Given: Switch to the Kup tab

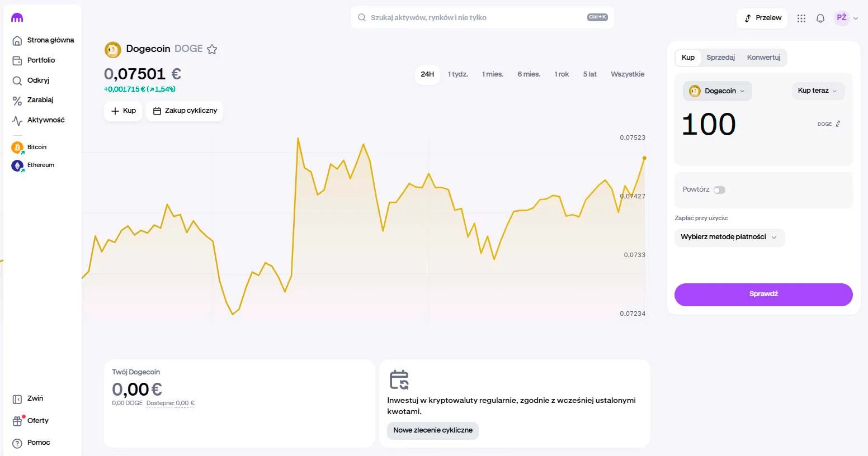Looking at the screenshot, I should click(x=688, y=58).
